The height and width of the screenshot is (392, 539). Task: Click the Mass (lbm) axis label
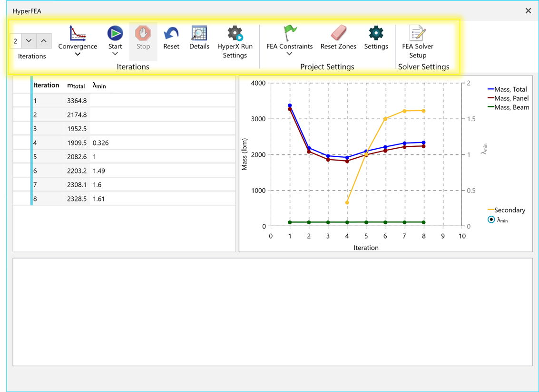[245, 154]
